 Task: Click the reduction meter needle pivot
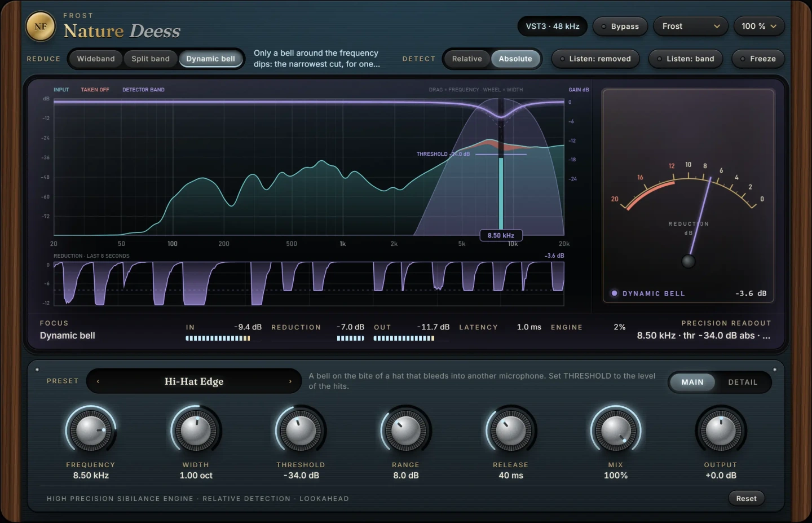click(689, 261)
